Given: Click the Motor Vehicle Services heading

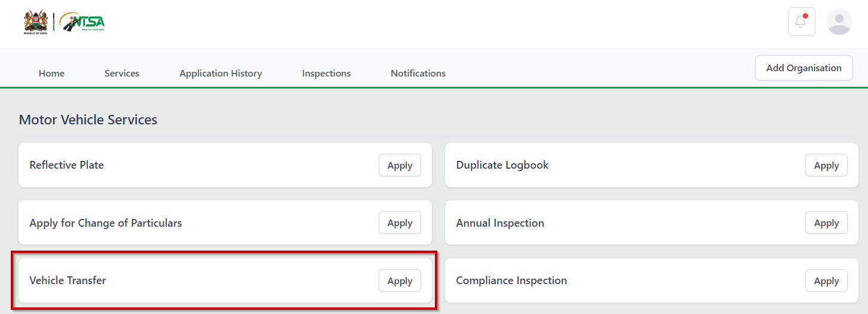Looking at the screenshot, I should [x=88, y=120].
